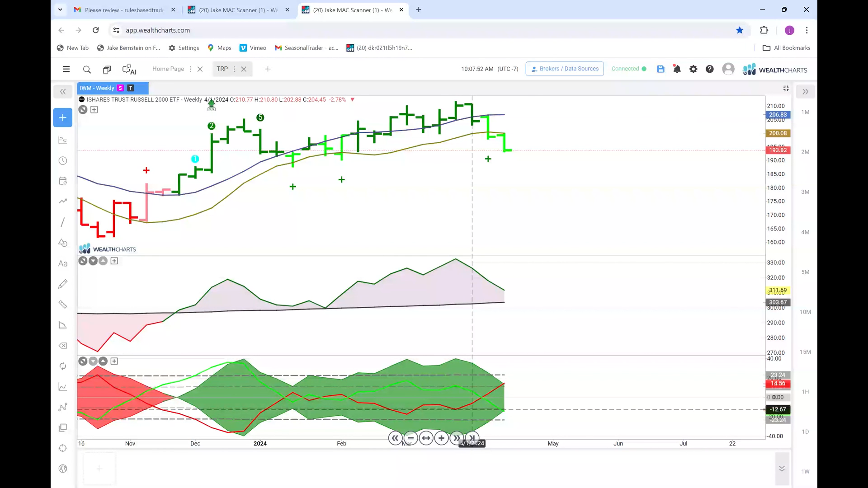Switch to first Jake MAC Scanner tab
Viewport: 868px width, 488px height.
238,10
